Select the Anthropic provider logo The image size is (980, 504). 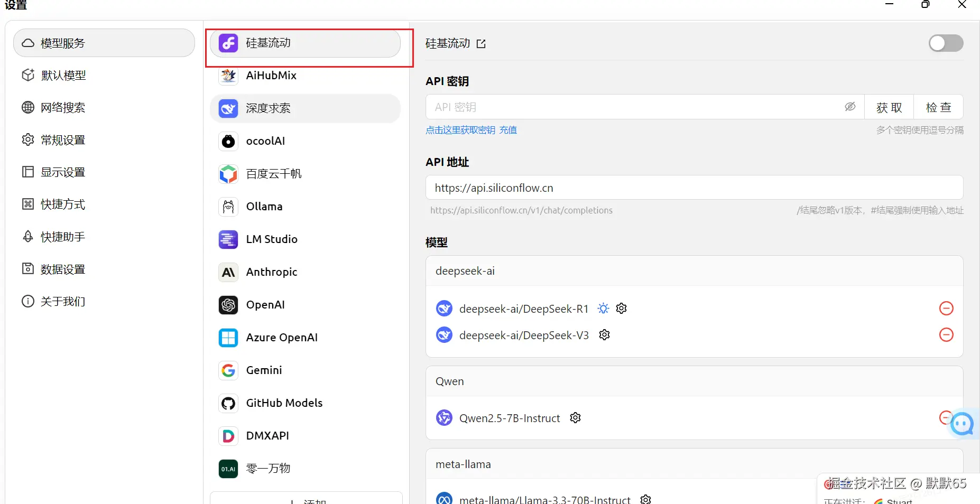tap(228, 272)
